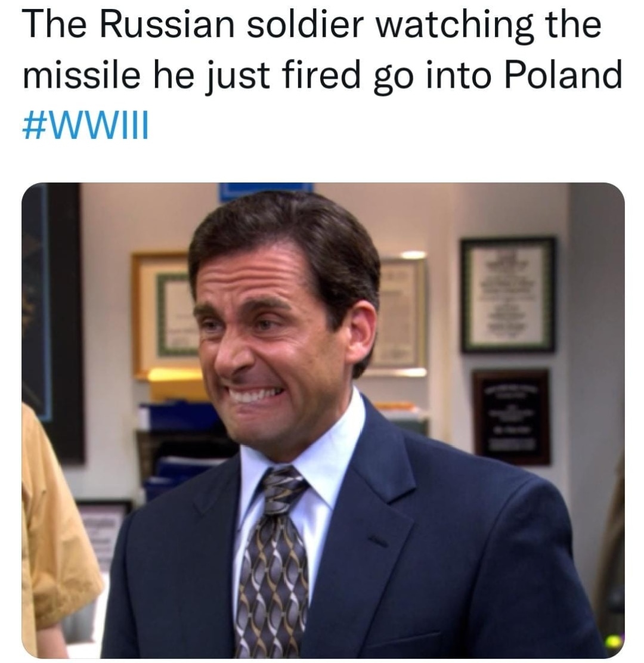
Task: Open the attached tweet photo
Action: [x=323, y=420]
